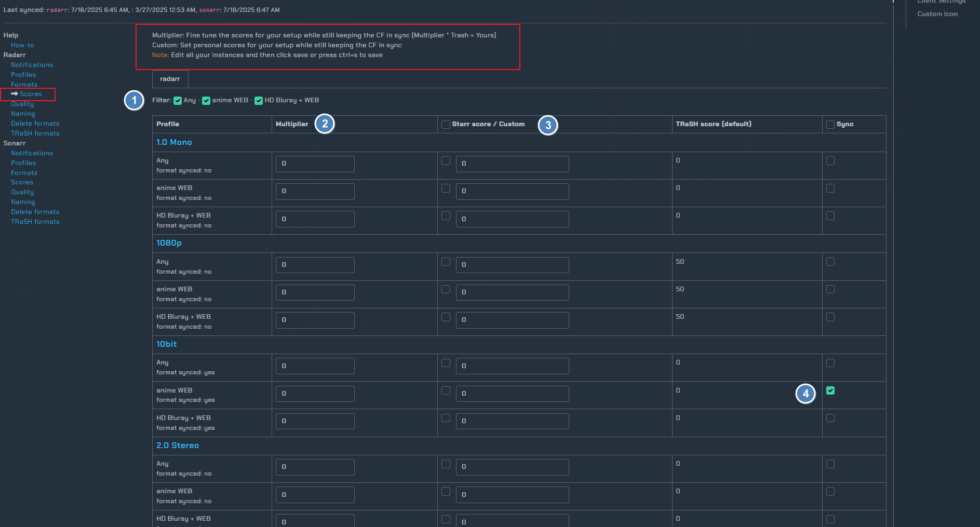980x527 pixels.
Task: Open Radarr TRaSH formats in the sidebar
Action: pyautogui.click(x=35, y=133)
